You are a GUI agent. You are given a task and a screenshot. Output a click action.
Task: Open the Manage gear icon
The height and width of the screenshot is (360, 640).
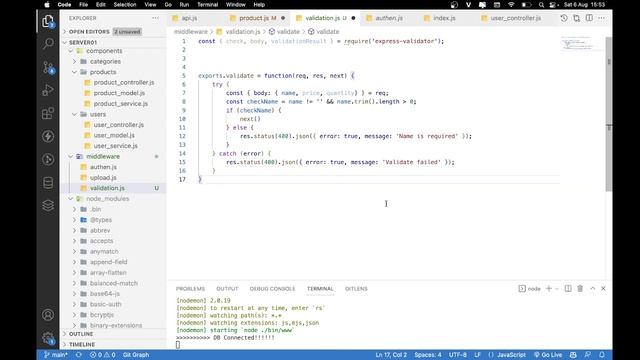click(48, 338)
